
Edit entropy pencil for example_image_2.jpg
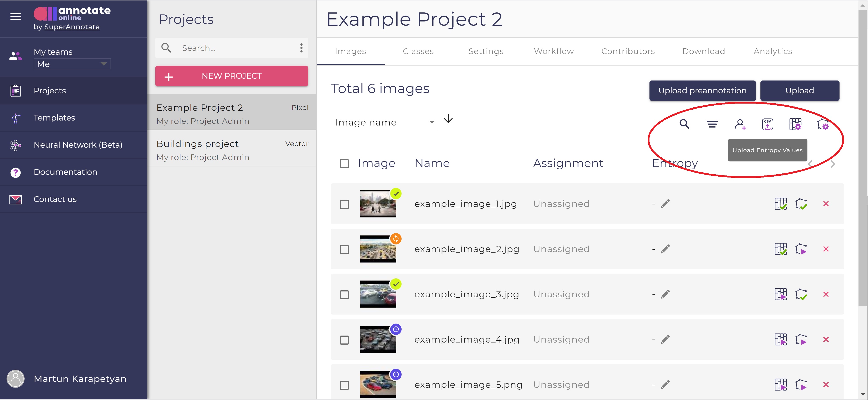coord(665,249)
